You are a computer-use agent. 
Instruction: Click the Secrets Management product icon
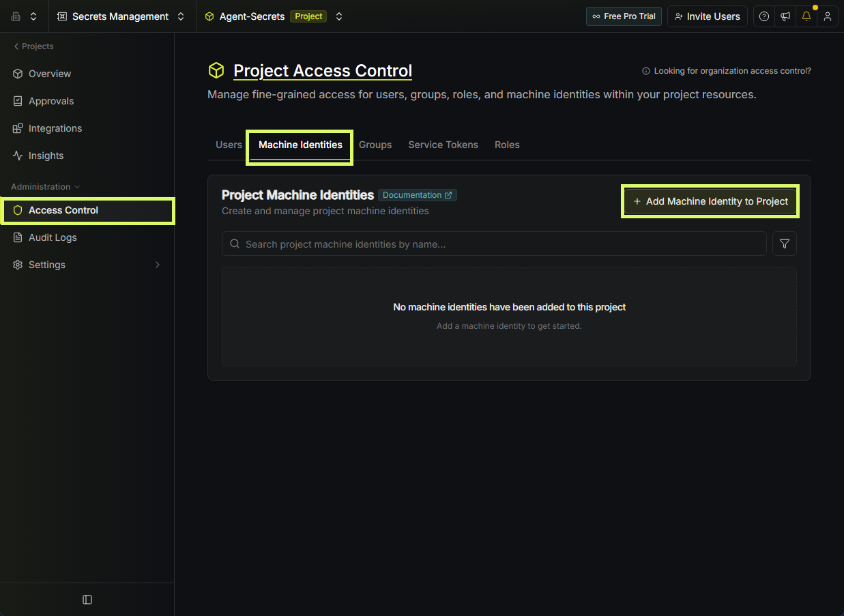click(62, 16)
